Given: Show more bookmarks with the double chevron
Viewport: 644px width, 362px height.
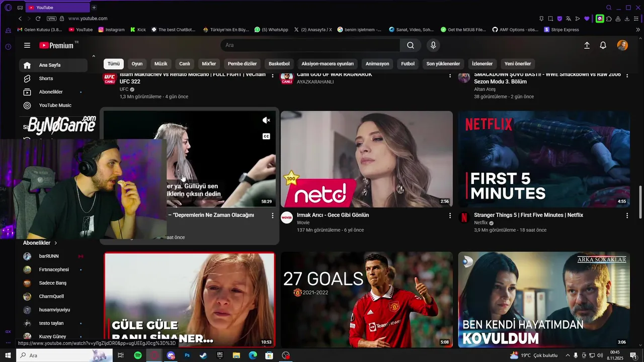Looking at the screenshot, I should [638, 30].
